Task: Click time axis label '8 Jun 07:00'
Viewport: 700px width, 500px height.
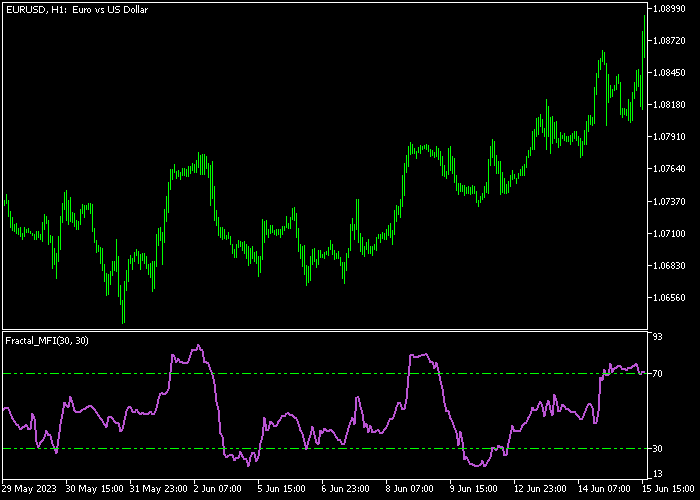Action: (410, 489)
